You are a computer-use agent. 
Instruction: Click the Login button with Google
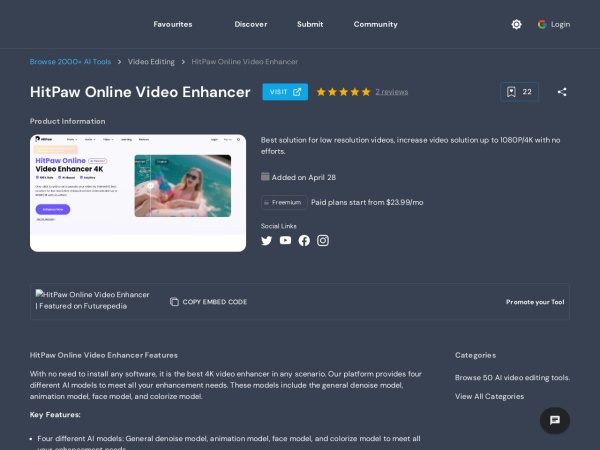pyautogui.click(x=554, y=24)
